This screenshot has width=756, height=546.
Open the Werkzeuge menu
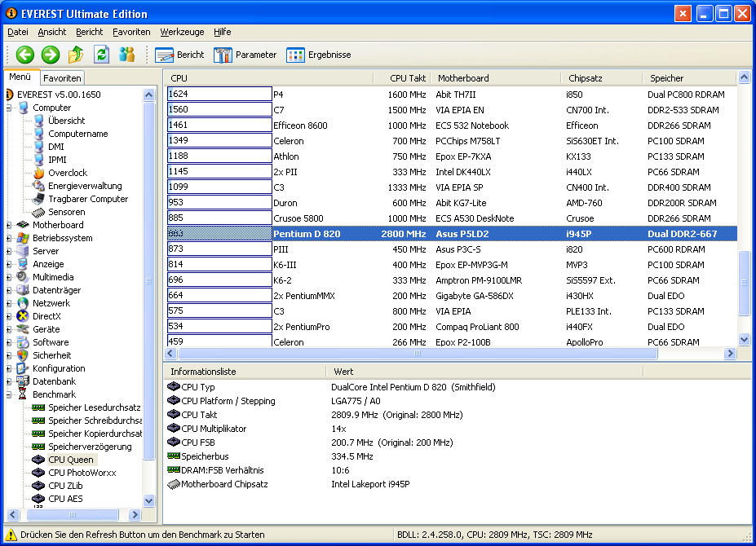click(x=182, y=32)
